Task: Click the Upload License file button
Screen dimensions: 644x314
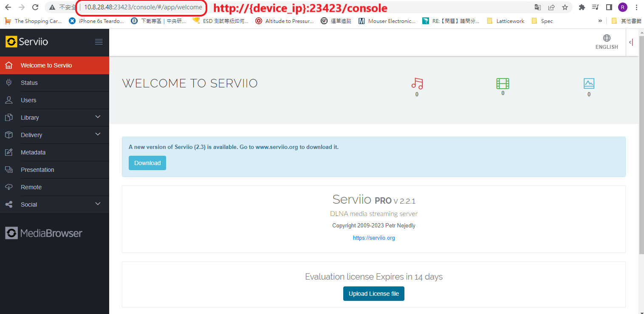Action: click(x=374, y=294)
